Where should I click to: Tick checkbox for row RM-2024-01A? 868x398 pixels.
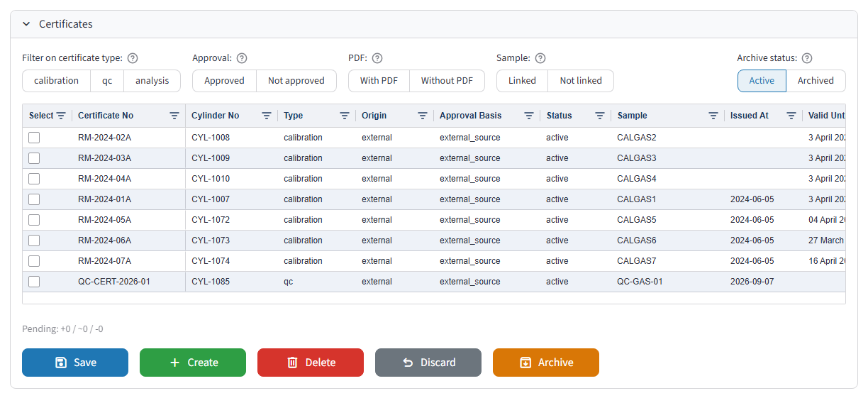(34, 199)
